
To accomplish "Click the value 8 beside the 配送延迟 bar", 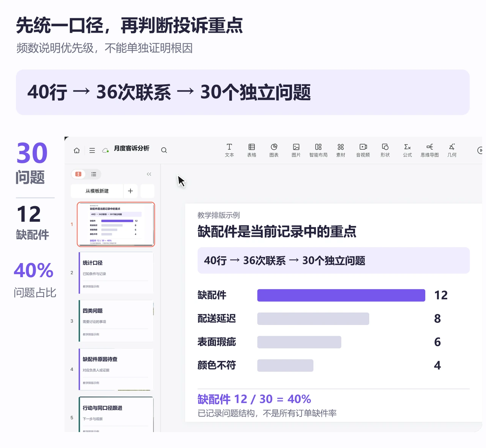I will (x=437, y=319).
